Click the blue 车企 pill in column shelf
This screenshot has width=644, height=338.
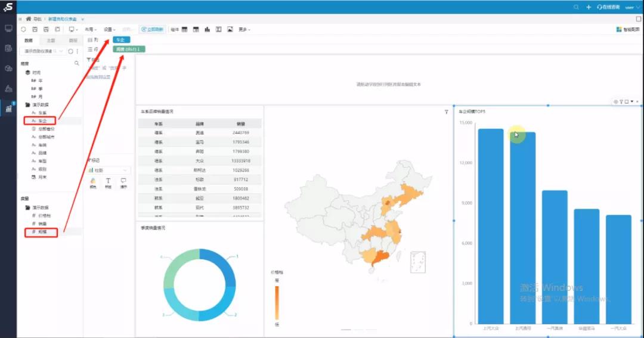pos(121,39)
